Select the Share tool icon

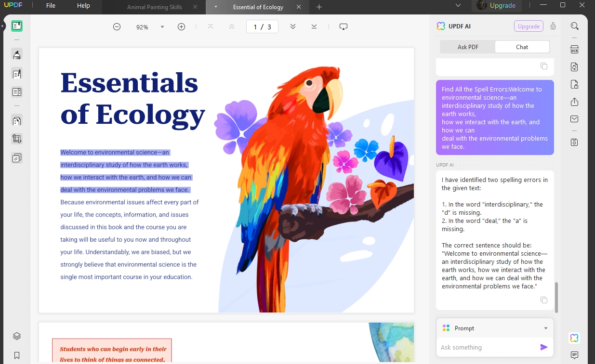(x=574, y=102)
